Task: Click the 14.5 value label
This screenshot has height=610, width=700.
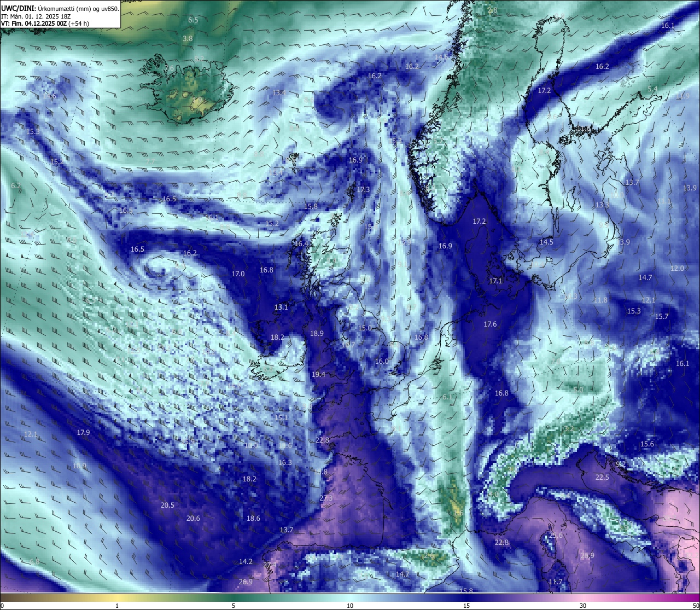Action: pos(546,242)
